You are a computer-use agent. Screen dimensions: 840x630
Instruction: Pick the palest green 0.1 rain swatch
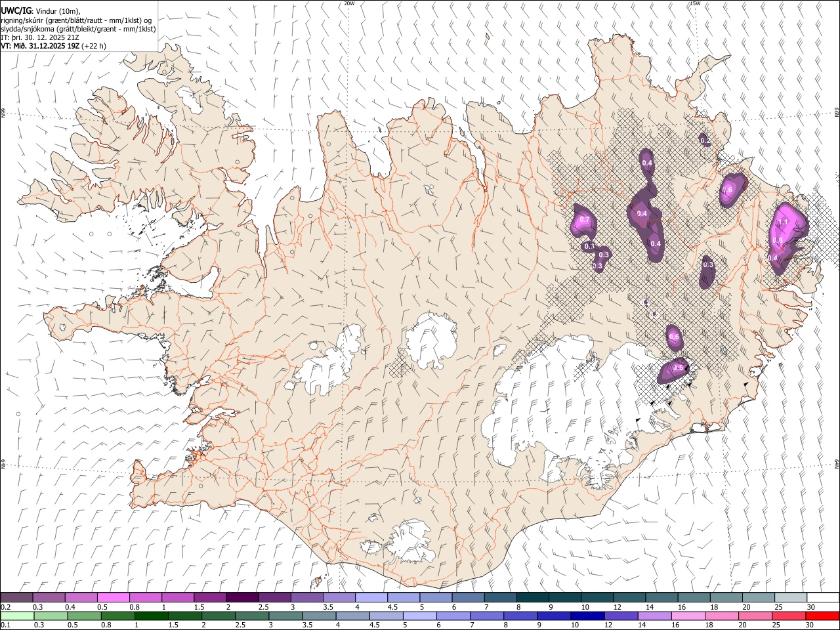tap(17, 616)
